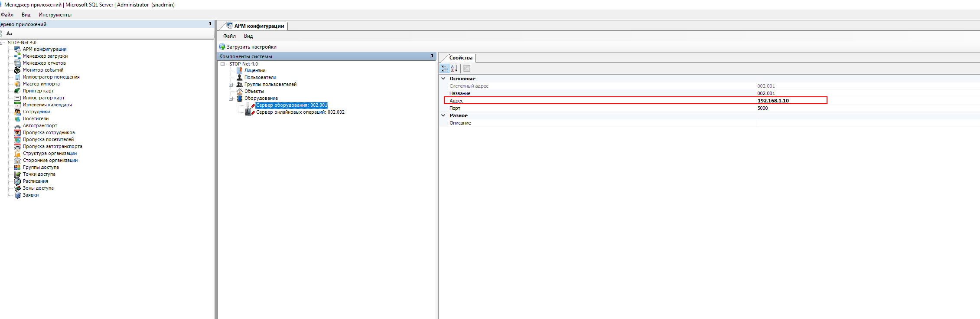Click the Заявки icon

[17, 195]
